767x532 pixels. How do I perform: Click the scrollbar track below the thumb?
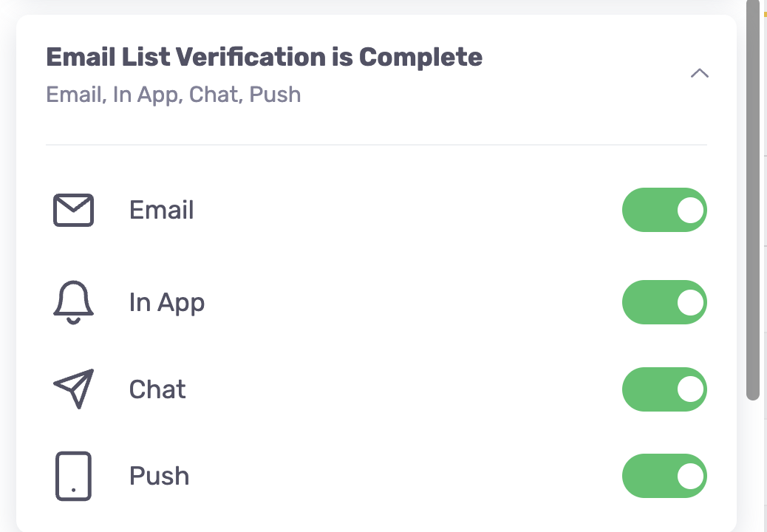pos(753,465)
